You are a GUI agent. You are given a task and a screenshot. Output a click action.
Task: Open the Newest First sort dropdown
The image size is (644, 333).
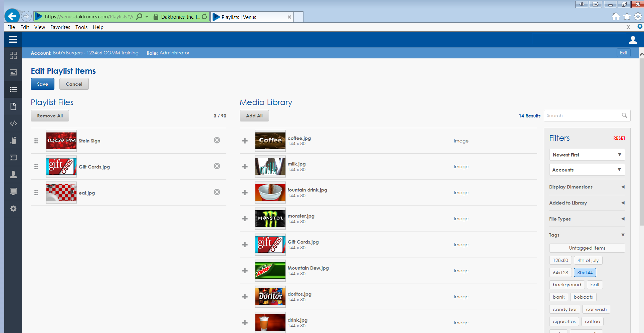587,155
